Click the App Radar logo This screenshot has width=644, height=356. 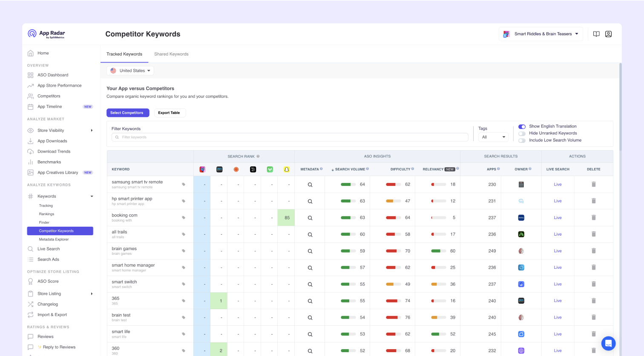point(46,34)
